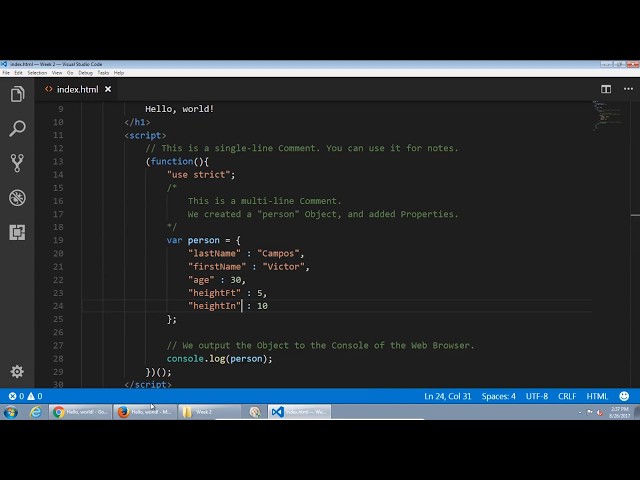Click the console.log(person) line
640x480 pixels.
click(x=219, y=359)
